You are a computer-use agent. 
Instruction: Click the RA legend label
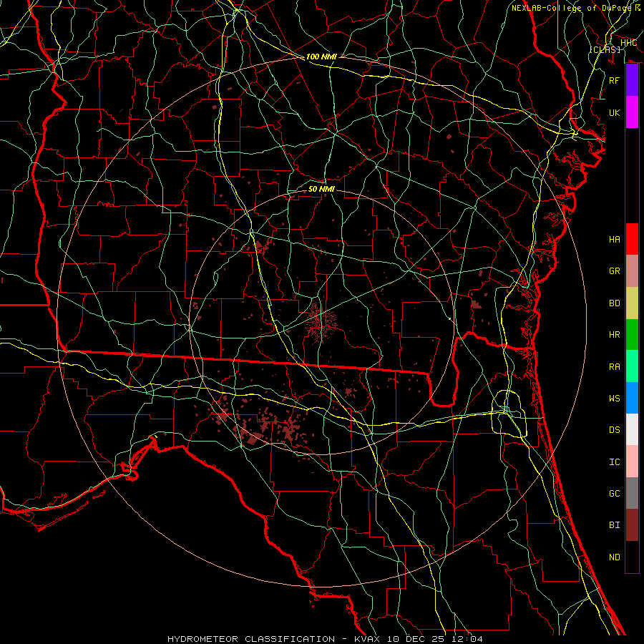pos(615,367)
